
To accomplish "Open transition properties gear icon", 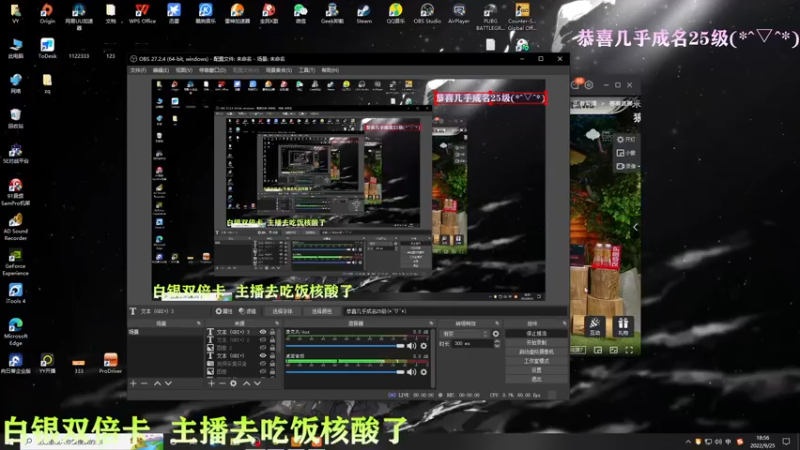I will point(495,334).
